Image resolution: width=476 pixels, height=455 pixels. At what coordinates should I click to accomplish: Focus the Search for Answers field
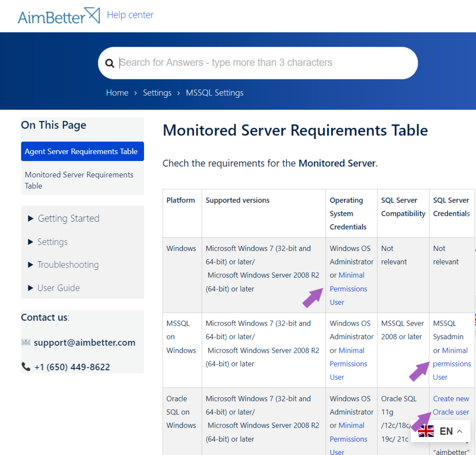tap(258, 63)
